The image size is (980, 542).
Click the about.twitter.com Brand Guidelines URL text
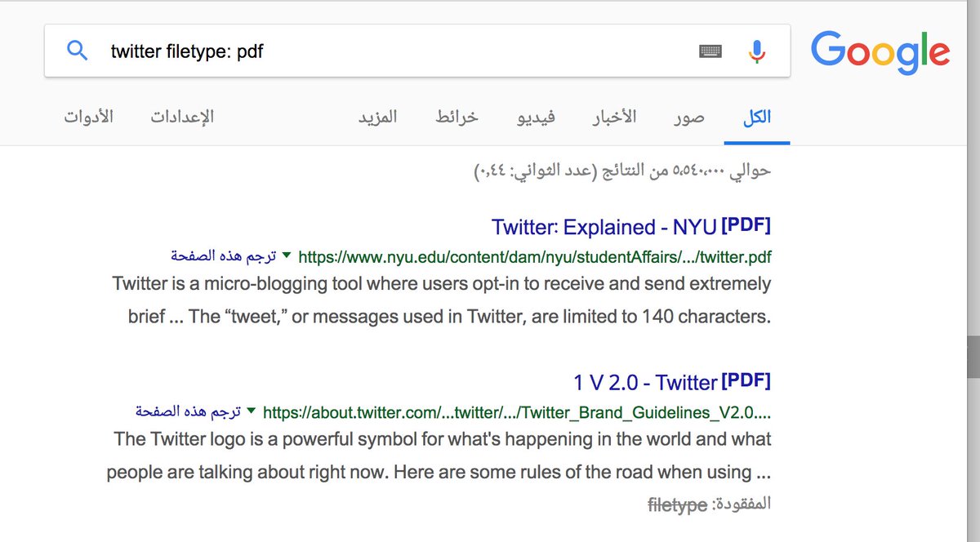[x=517, y=412]
